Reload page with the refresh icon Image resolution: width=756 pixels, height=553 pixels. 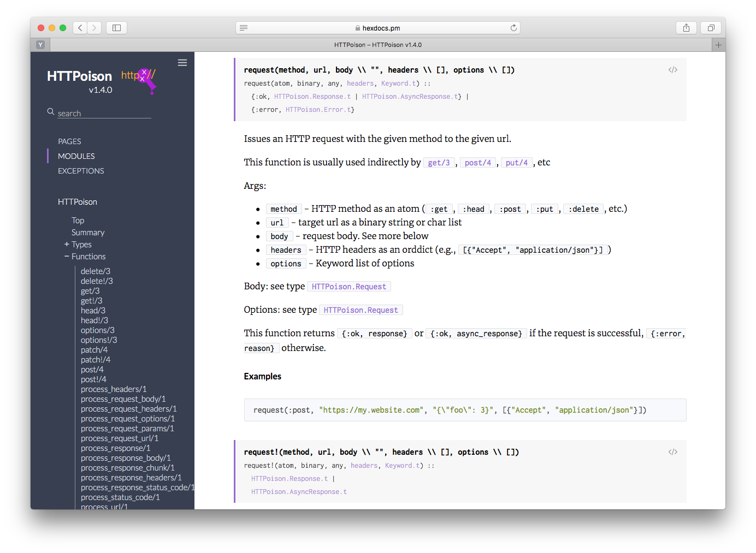tap(513, 28)
